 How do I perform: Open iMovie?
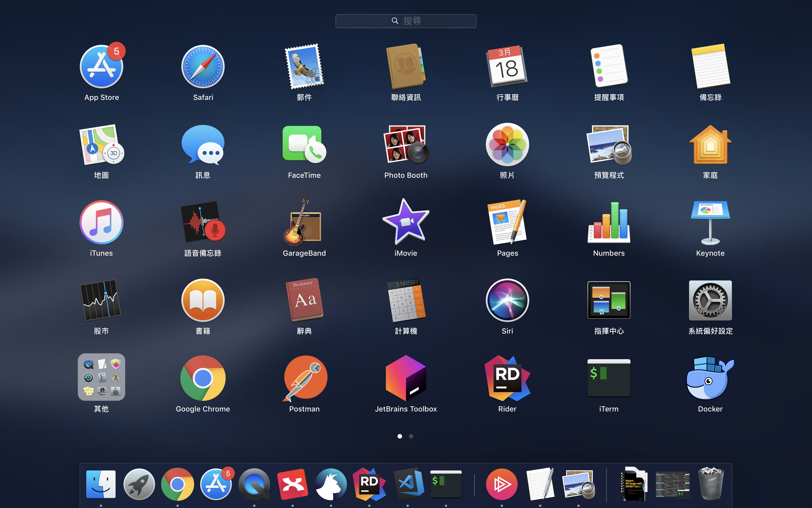click(x=406, y=222)
